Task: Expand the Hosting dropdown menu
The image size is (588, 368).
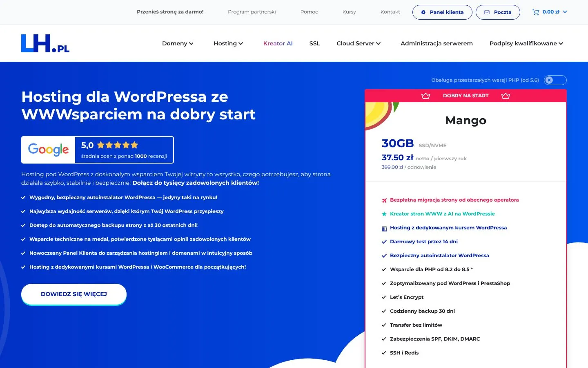Action: [228, 43]
